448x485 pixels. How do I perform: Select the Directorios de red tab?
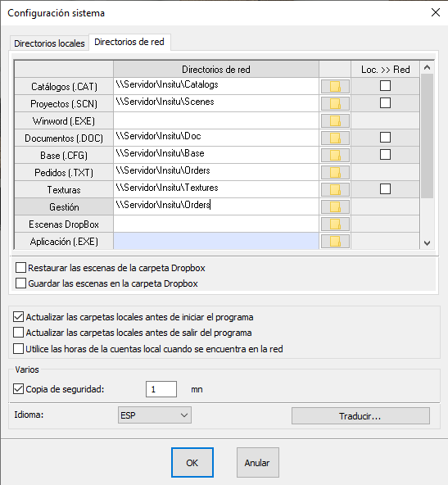pyautogui.click(x=129, y=42)
